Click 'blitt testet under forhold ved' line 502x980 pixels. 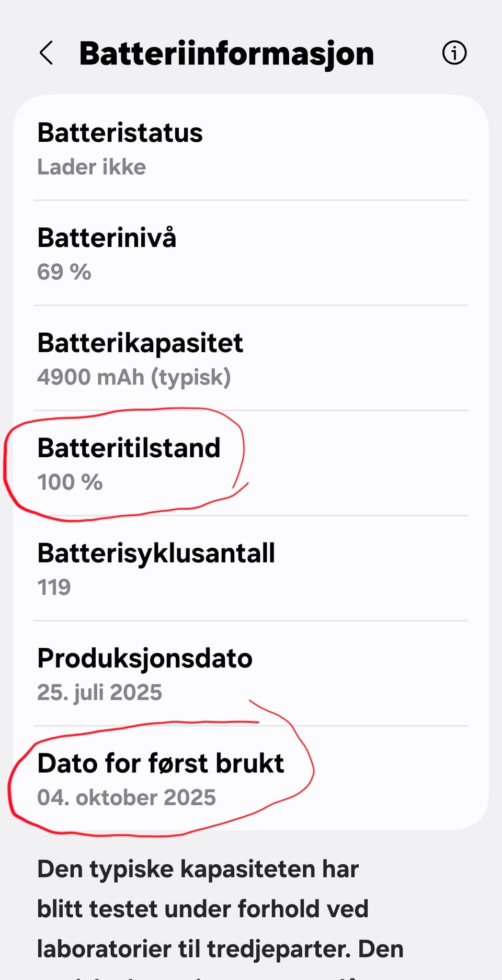[203, 909]
